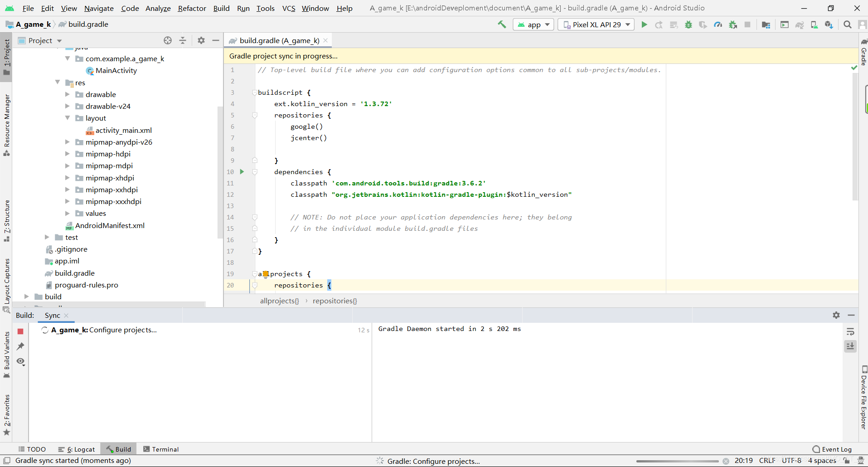The image size is (868, 467).
Task: Click run gutter arrow on line 10
Action: (x=242, y=171)
